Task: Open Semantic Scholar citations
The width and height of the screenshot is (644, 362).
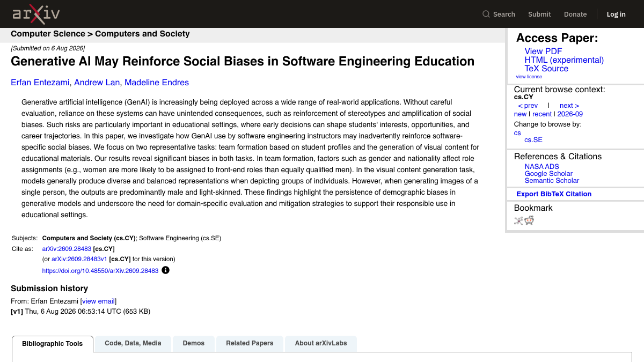Action: (x=552, y=181)
